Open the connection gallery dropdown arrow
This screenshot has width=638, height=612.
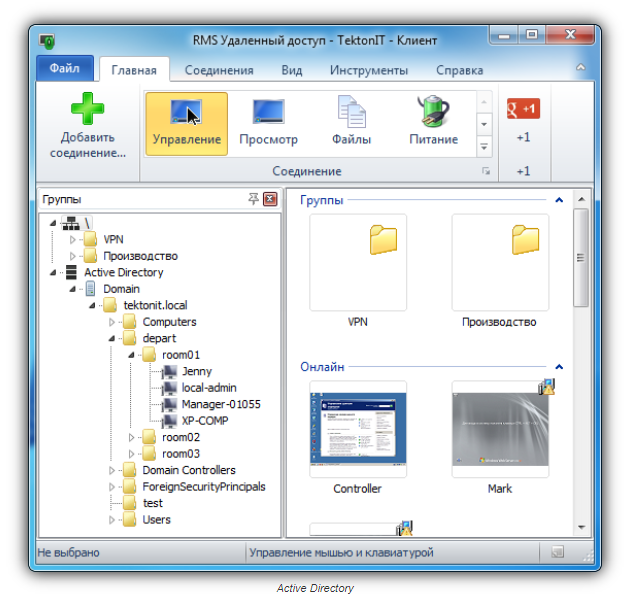(x=484, y=146)
